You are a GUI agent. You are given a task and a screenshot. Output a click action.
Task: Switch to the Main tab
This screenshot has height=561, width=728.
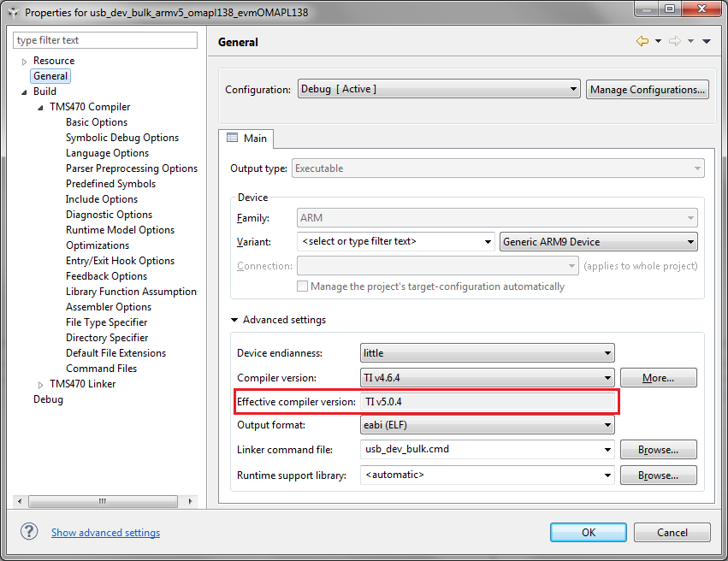coord(246,139)
